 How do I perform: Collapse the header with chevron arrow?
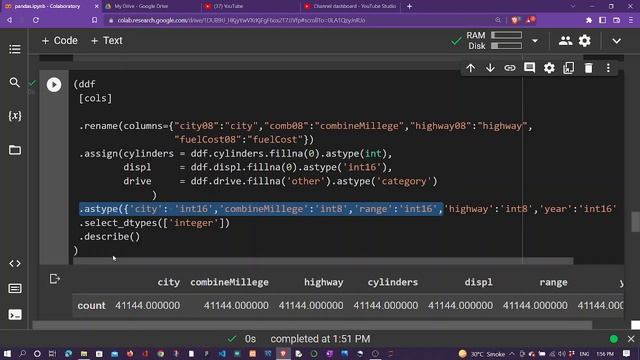616,41
